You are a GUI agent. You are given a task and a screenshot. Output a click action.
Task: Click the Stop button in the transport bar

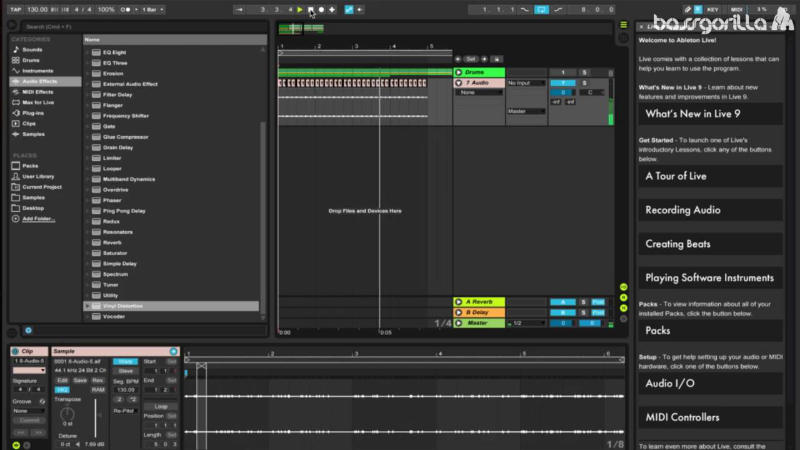tap(311, 9)
